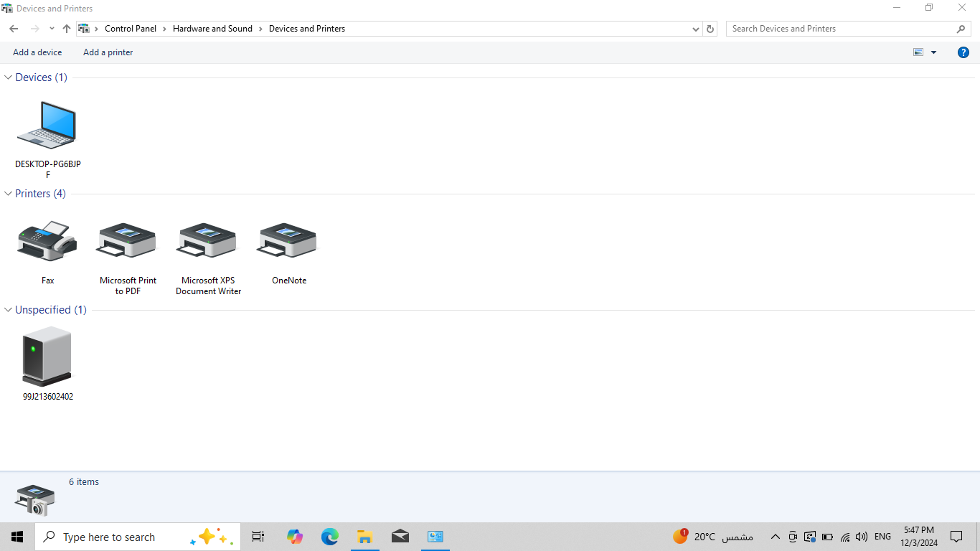Select the DESKTOP-PG6BJPF laptop device
Screen dimensions: 980x551
click(47, 126)
